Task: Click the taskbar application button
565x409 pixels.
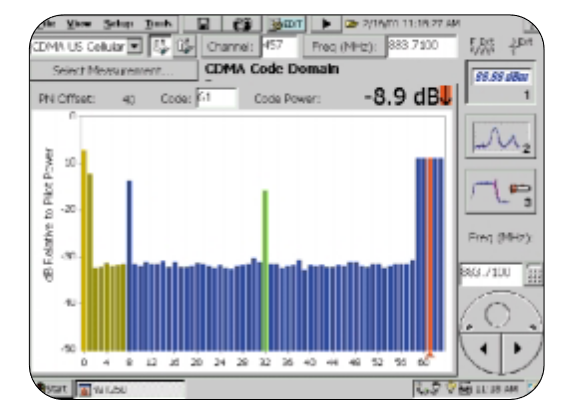Action: click(130, 390)
